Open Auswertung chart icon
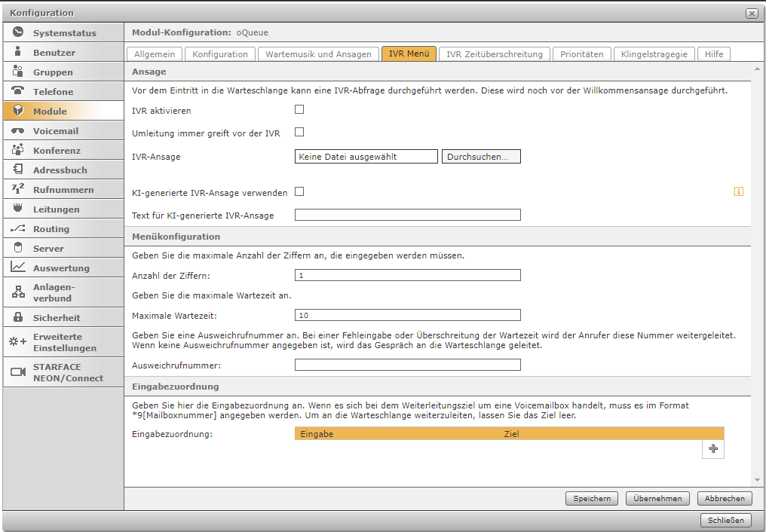This screenshot has height=532, width=766. pos(18,267)
